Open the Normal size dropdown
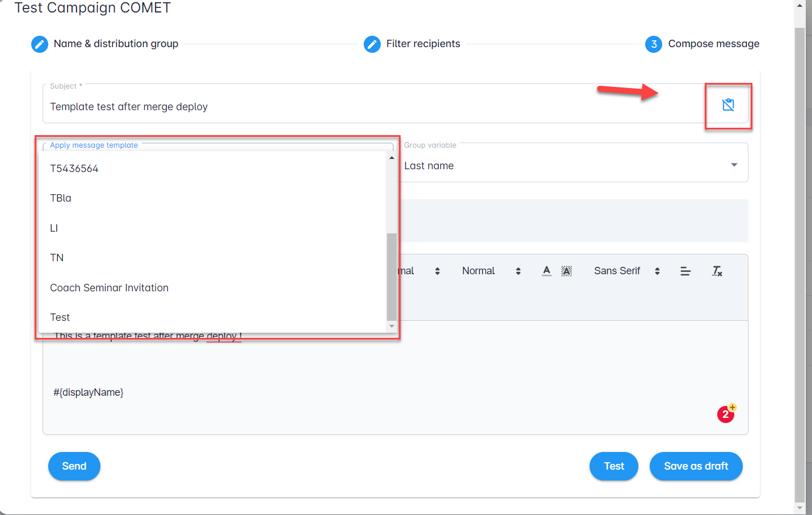This screenshot has height=515, width=812. (491, 271)
